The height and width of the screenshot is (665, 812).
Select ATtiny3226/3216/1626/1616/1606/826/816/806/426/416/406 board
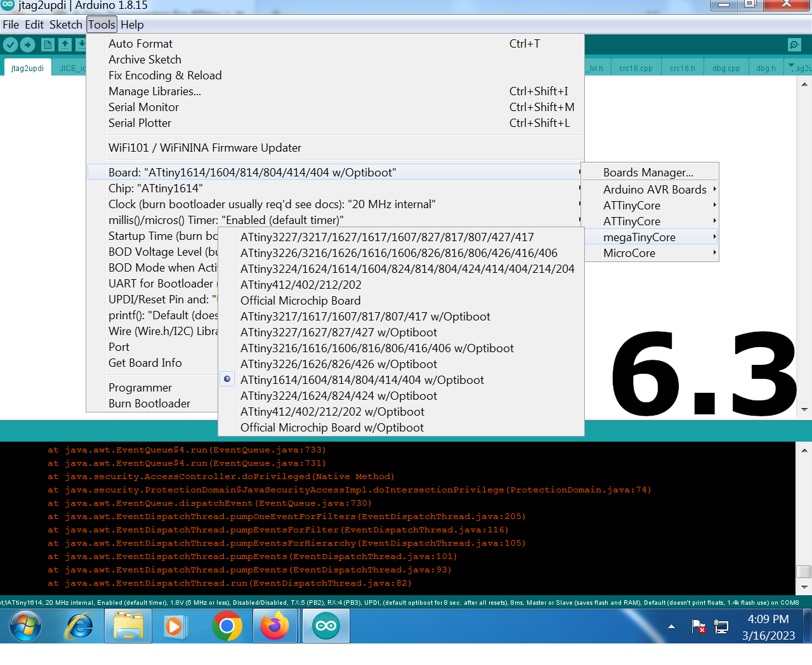(401, 253)
